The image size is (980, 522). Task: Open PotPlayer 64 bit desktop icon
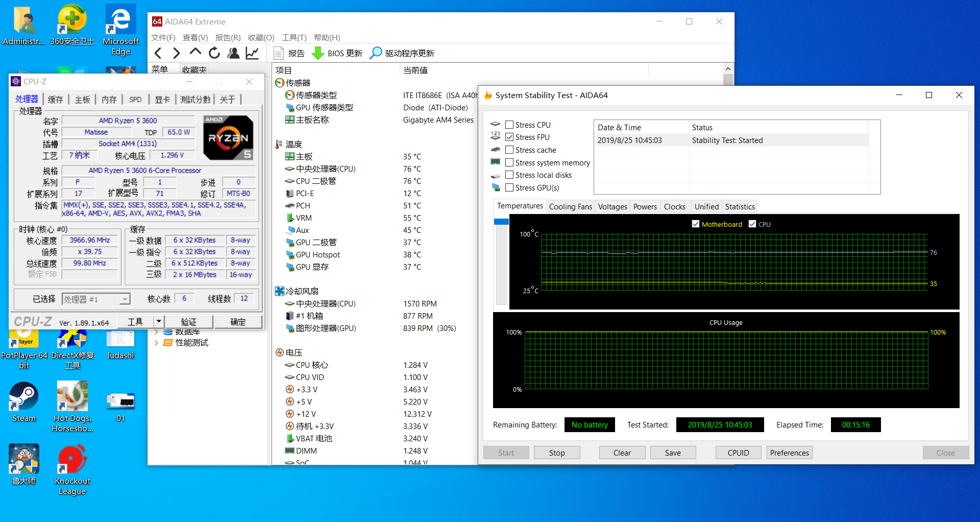[x=24, y=350]
